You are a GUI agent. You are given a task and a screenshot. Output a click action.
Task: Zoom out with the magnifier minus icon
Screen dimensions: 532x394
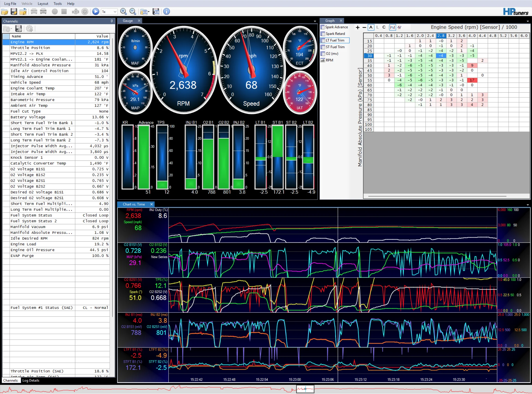(133, 12)
